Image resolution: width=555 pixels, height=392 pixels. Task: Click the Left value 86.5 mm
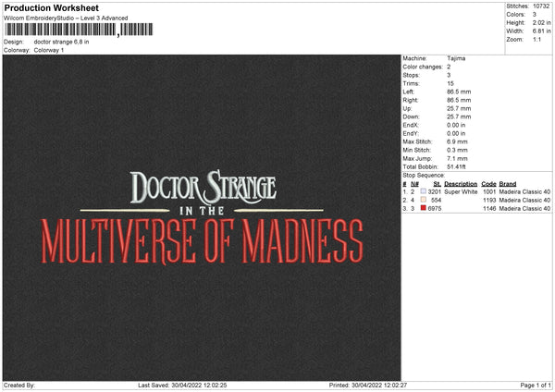click(x=459, y=92)
